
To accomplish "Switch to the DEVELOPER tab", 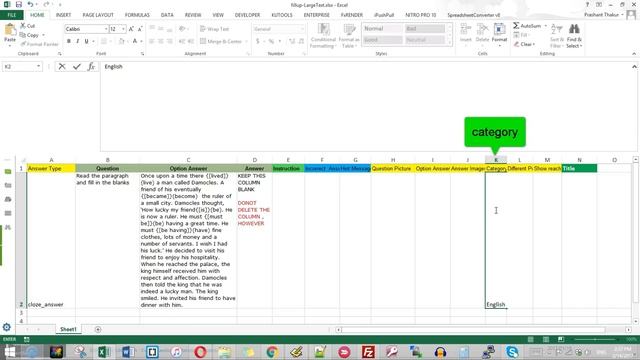I will pyautogui.click(x=247, y=15).
